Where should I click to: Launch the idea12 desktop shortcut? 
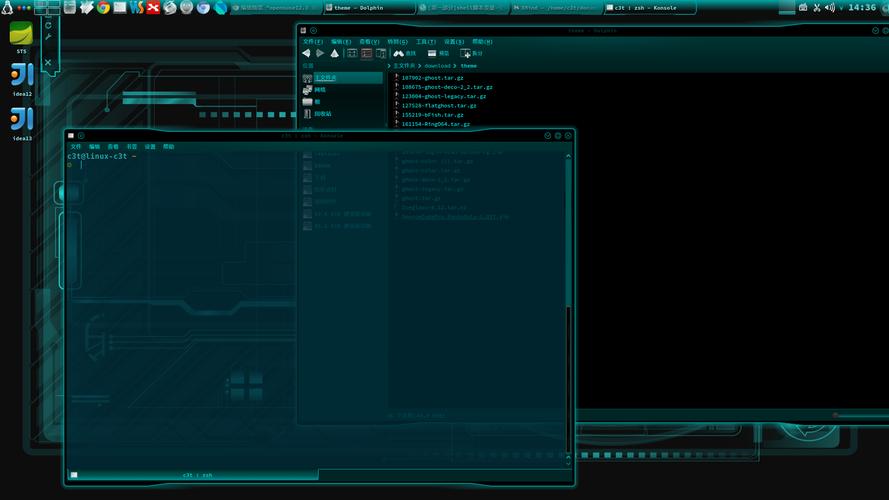click(x=21, y=76)
